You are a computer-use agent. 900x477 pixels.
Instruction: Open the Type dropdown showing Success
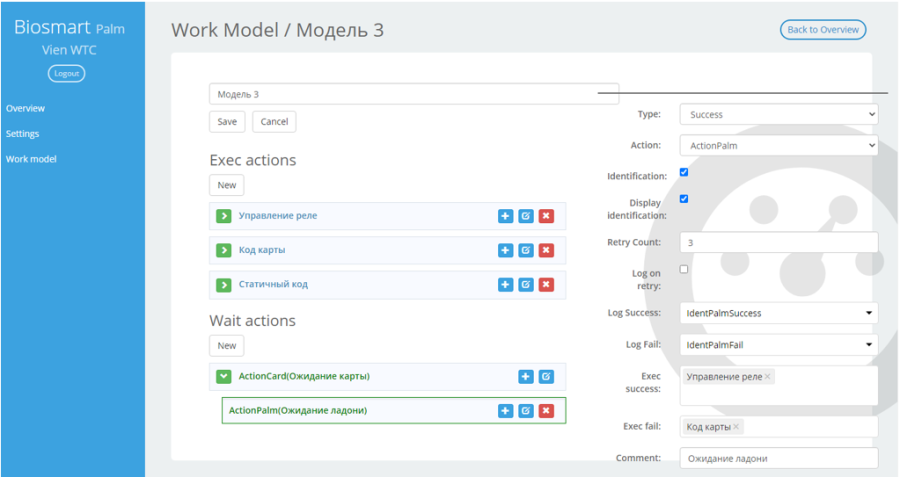coord(779,114)
